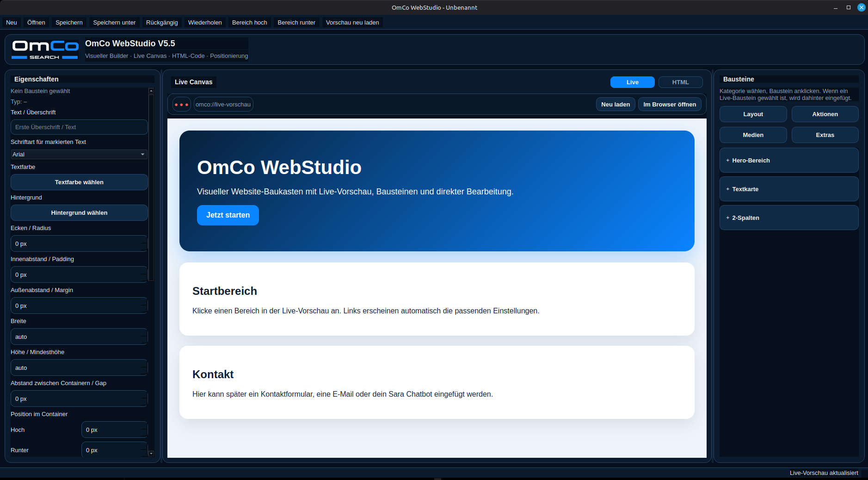Select the Extras category
868x480 pixels.
pyautogui.click(x=825, y=135)
